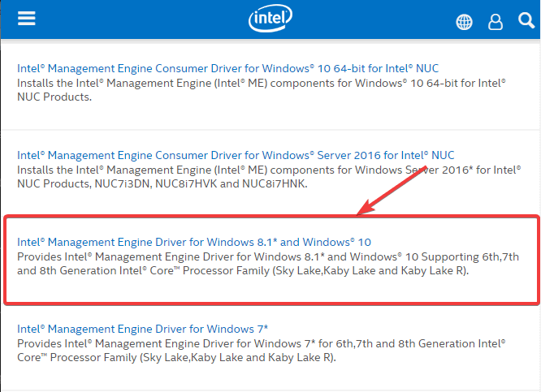Open the Windows 8.1 and Windows 10 driver link
Screen dimensions: 541x392
(194, 242)
